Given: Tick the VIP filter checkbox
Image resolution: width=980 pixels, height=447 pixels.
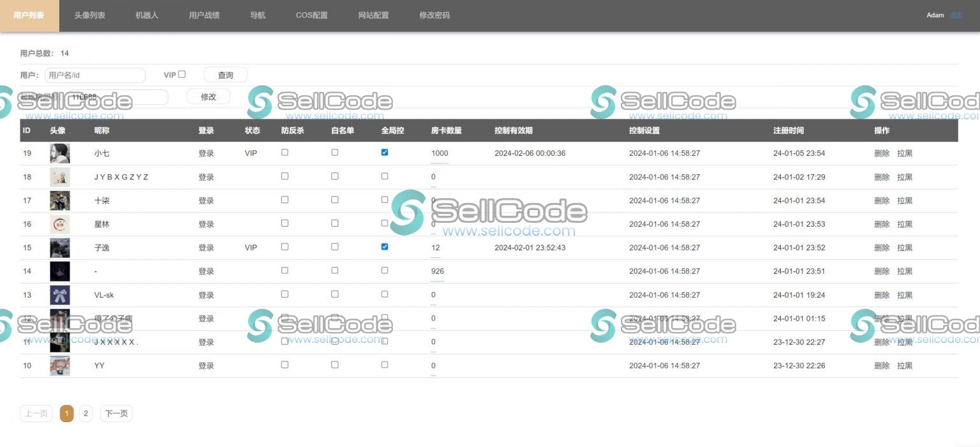Looking at the screenshot, I should point(182,74).
